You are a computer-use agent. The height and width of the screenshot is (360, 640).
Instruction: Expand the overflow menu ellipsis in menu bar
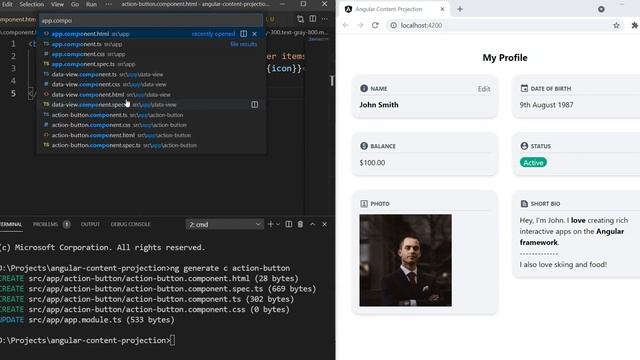[108, 4]
